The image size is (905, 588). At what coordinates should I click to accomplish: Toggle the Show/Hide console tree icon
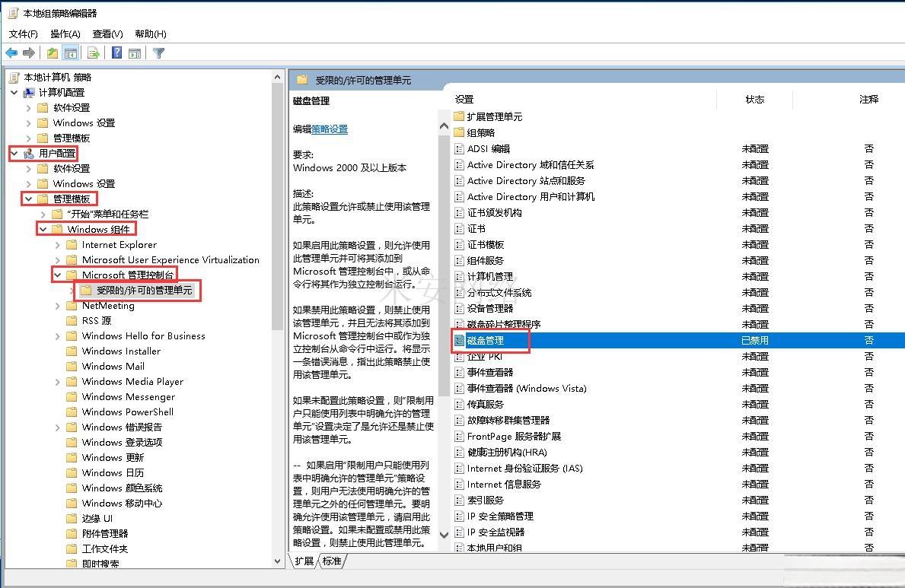pyautogui.click(x=71, y=53)
